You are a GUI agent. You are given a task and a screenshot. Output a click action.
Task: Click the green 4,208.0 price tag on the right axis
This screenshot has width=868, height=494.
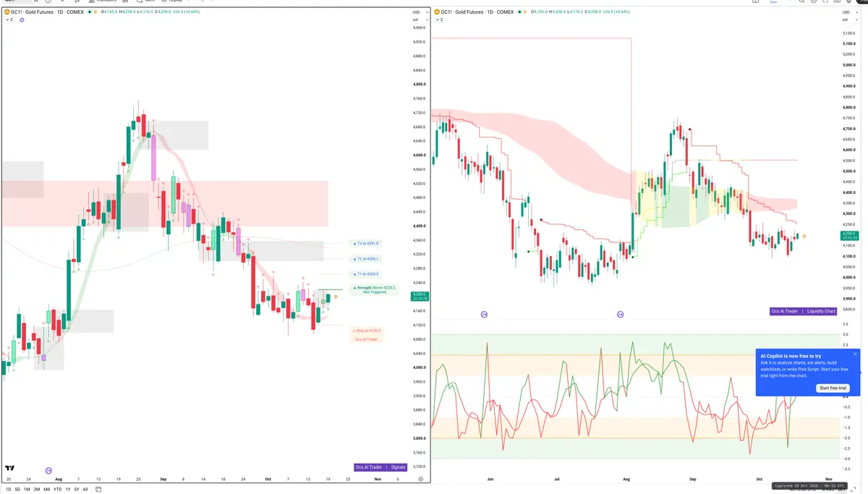pyautogui.click(x=851, y=235)
